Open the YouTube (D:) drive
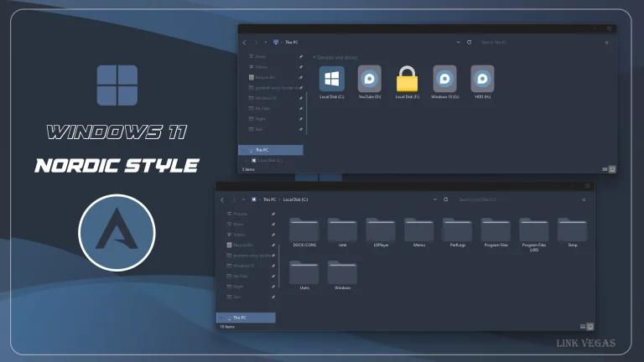The height and width of the screenshot is (362, 644). coord(370,82)
